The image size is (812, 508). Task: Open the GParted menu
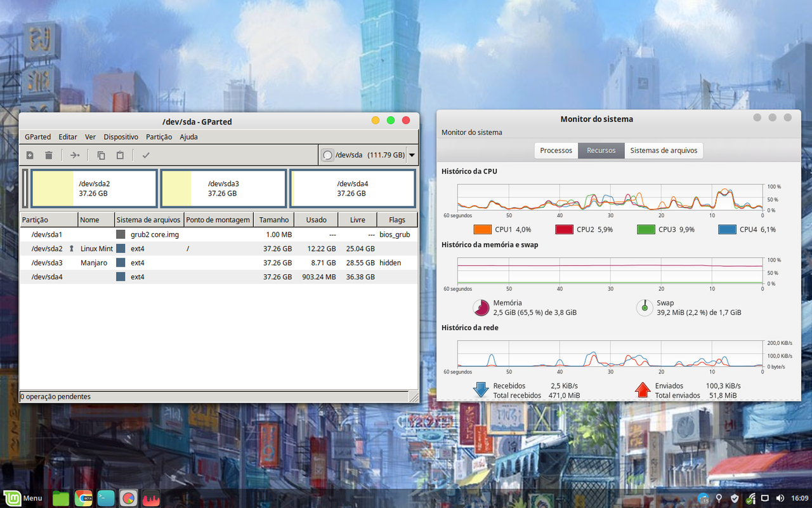pyautogui.click(x=37, y=137)
